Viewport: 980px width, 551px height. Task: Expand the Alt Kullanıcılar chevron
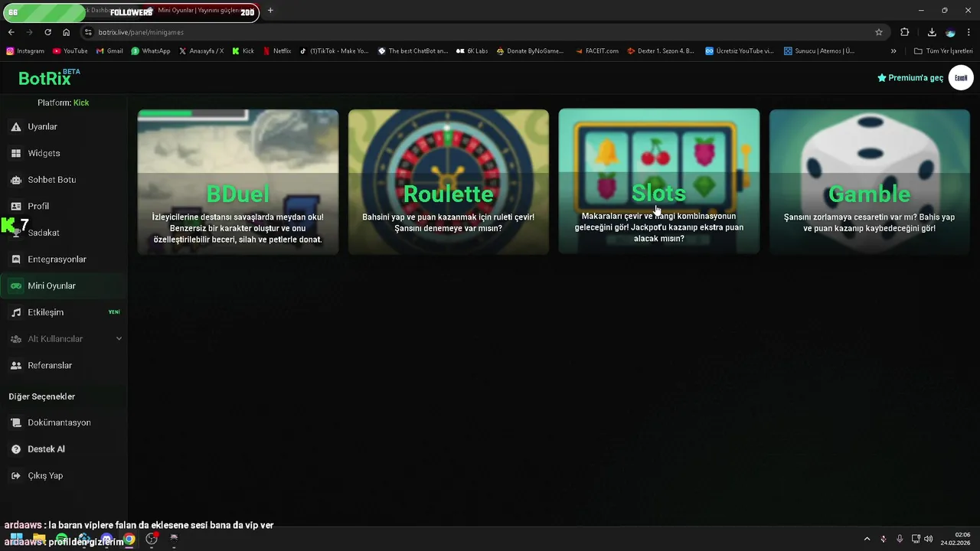click(x=119, y=339)
